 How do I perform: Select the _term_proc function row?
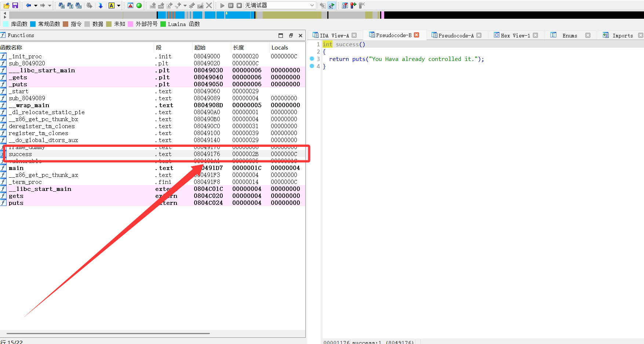[x=153, y=182]
